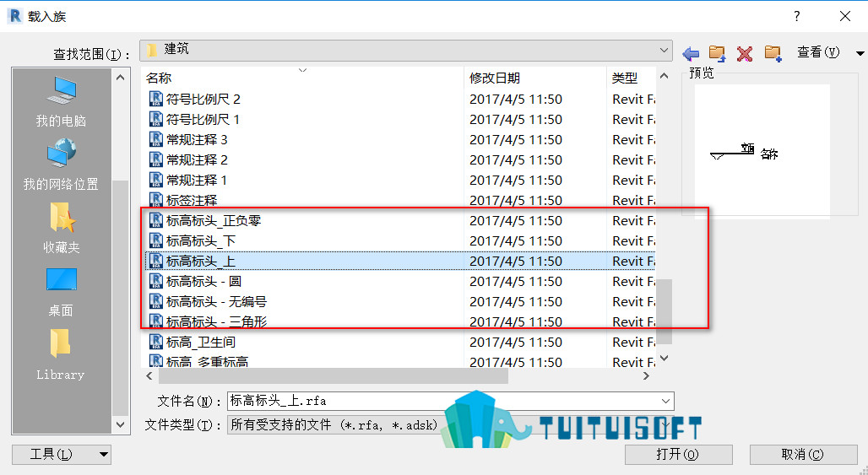Select file 标高标头_上
This screenshot has height=475, width=868.
pos(201,261)
